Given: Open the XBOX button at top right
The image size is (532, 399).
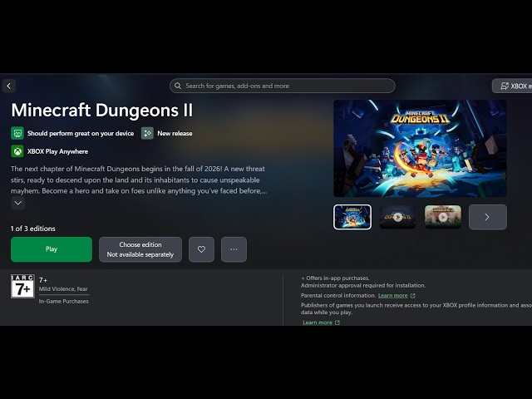Looking at the screenshot, I should (512, 86).
